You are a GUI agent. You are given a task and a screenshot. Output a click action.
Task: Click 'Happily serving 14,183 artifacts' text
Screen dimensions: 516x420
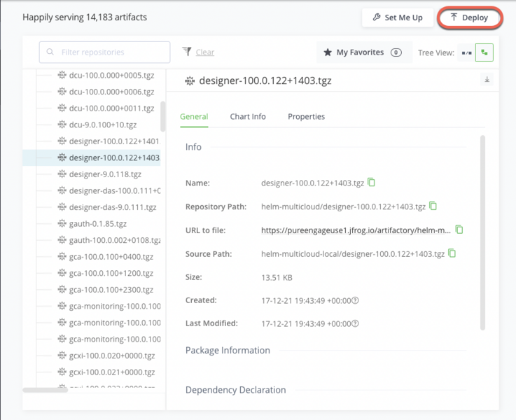[x=85, y=17]
